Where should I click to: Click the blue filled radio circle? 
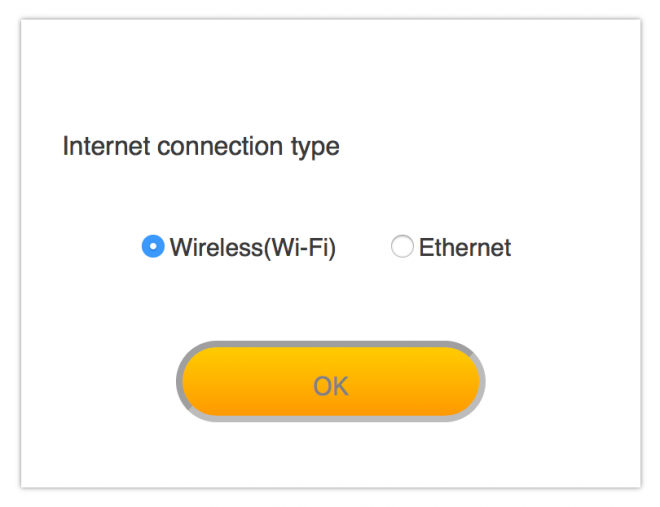(153, 247)
